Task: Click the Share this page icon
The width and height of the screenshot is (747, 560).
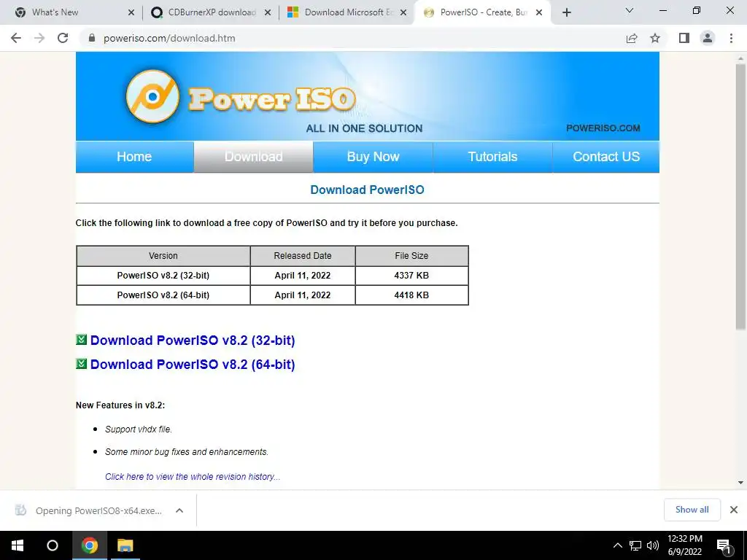Action: [x=632, y=38]
